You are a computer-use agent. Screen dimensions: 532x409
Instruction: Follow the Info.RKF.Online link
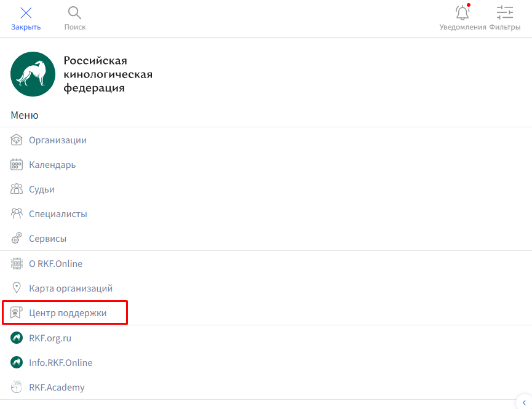(x=60, y=363)
